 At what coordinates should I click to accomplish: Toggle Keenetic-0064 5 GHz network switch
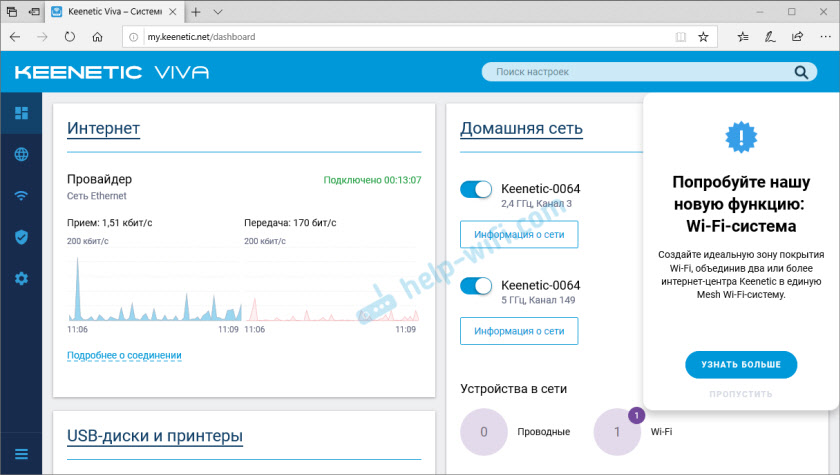click(476, 285)
